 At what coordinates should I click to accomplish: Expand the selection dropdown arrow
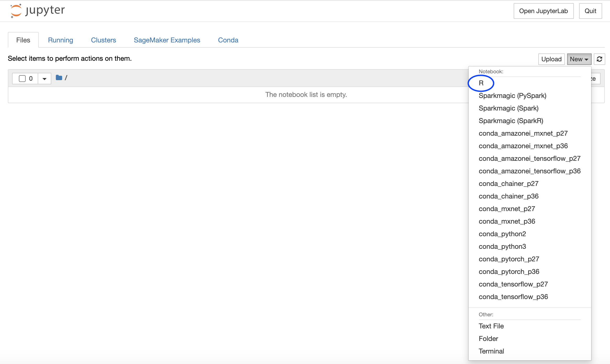point(45,79)
